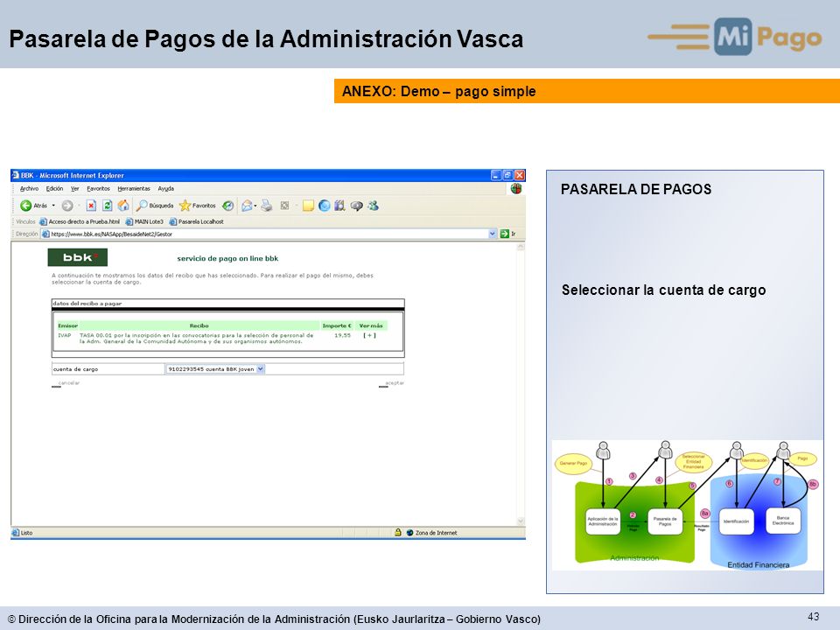Image resolution: width=840 pixels, height=630 pixels.
Task: Expand receipt details with [+] Ver más
Action: click(x=369, y=335)
